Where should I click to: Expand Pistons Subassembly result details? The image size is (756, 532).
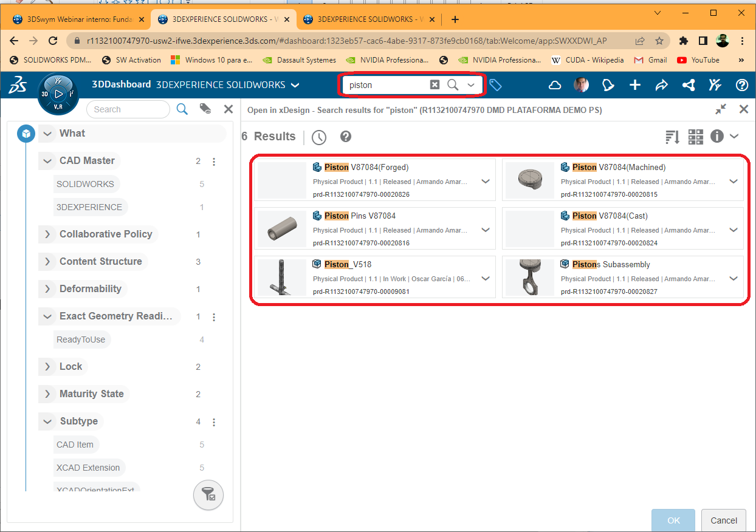[734, 278]
